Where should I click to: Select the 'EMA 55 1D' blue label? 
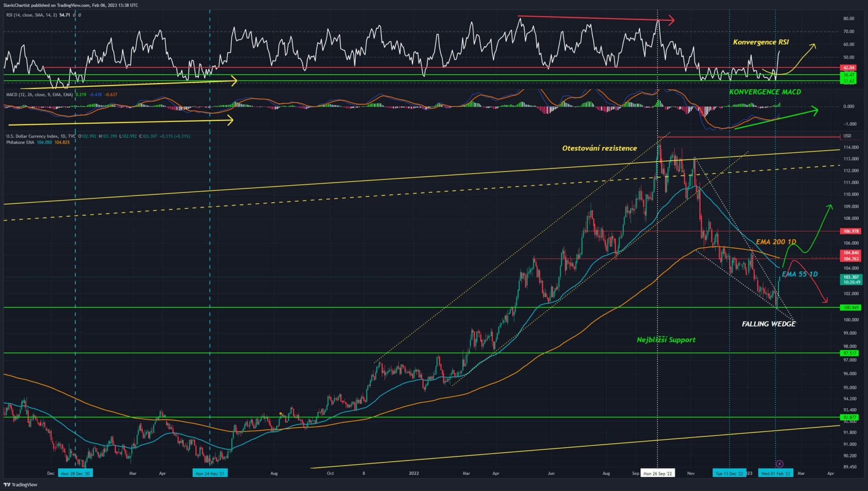[800, 274]
